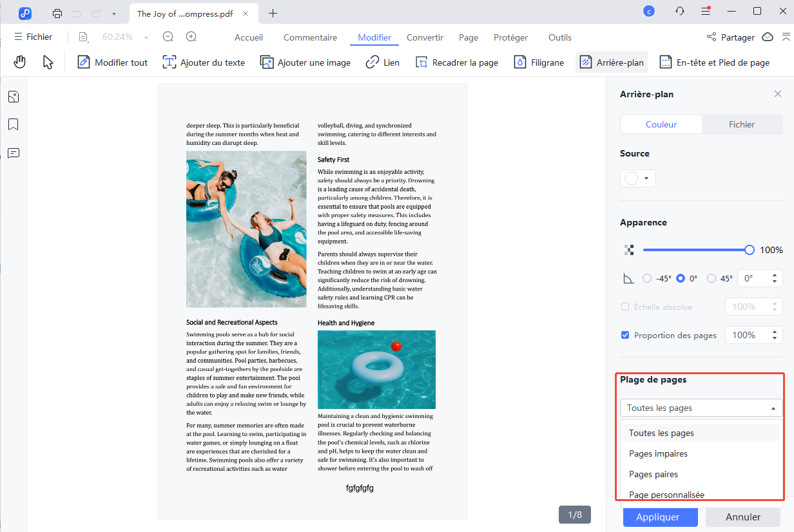794x532 pixels.
Task: Click the Appliquer button
Action: point(660,517)
